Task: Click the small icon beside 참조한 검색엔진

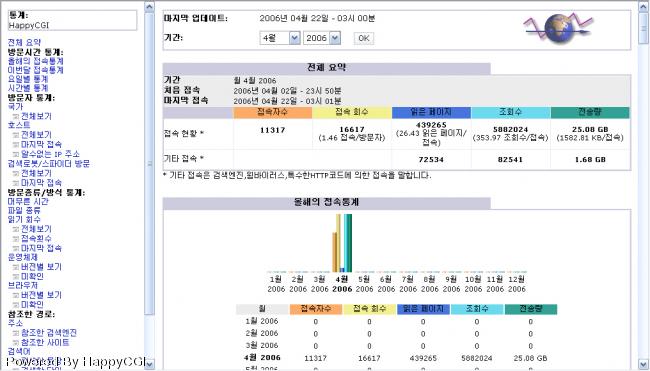Action: [x=16, y=333]
